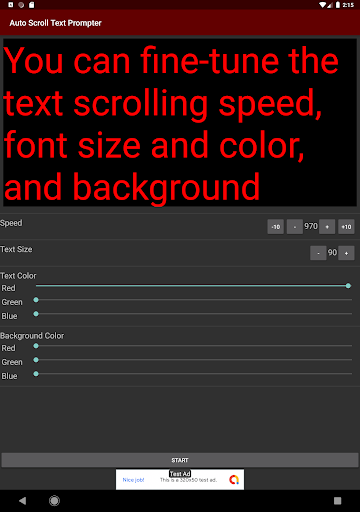Increase speed by 10 with the +10 button

coord(346,227)
